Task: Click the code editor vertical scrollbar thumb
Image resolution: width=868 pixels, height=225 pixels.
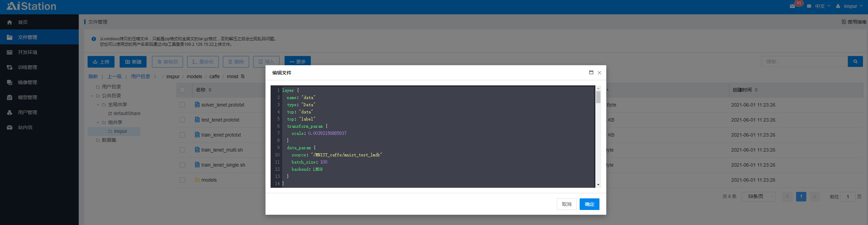Action: [x=598, y=97]
